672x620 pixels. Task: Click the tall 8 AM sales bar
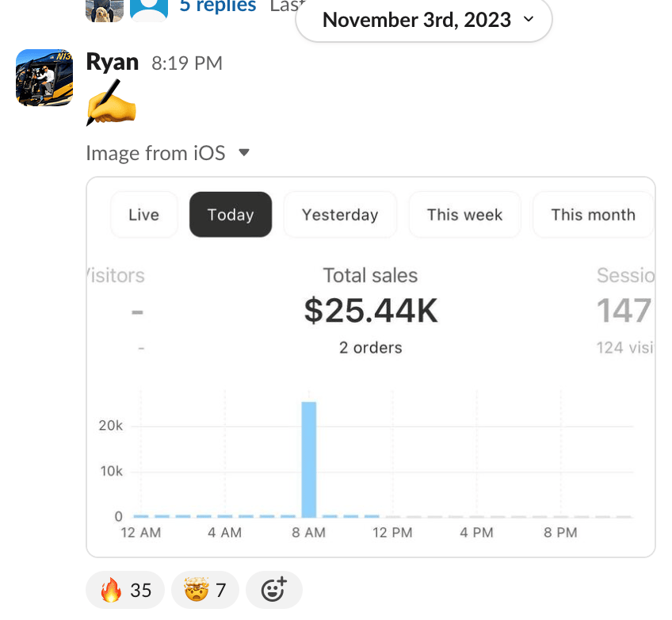[309, 460]
